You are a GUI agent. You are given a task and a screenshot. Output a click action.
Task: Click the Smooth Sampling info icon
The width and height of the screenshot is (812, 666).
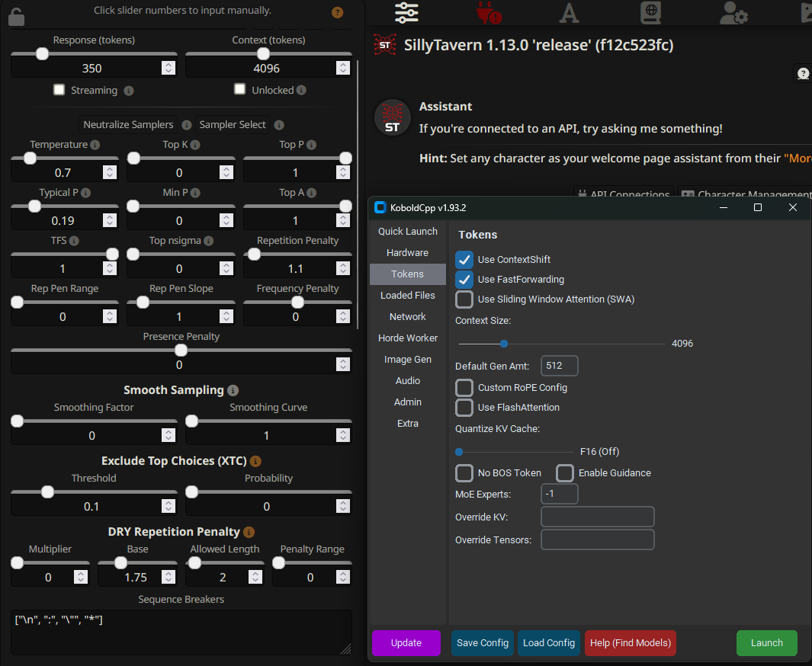coord(233,391)
